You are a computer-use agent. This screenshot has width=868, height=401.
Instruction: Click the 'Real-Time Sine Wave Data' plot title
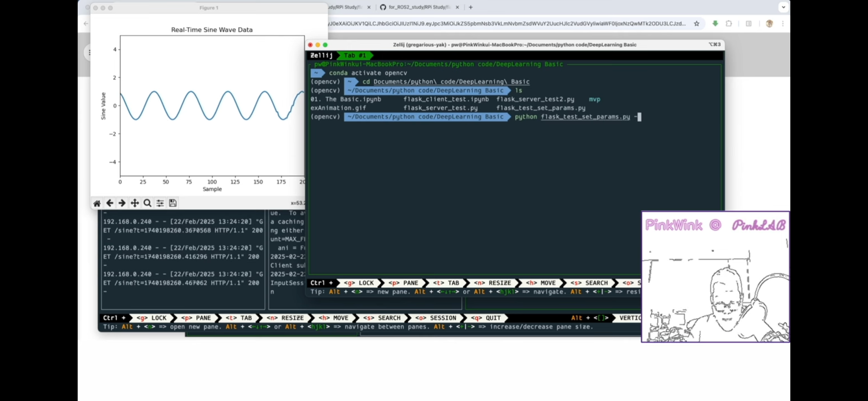pyautogui.click(x=212, y=30)
